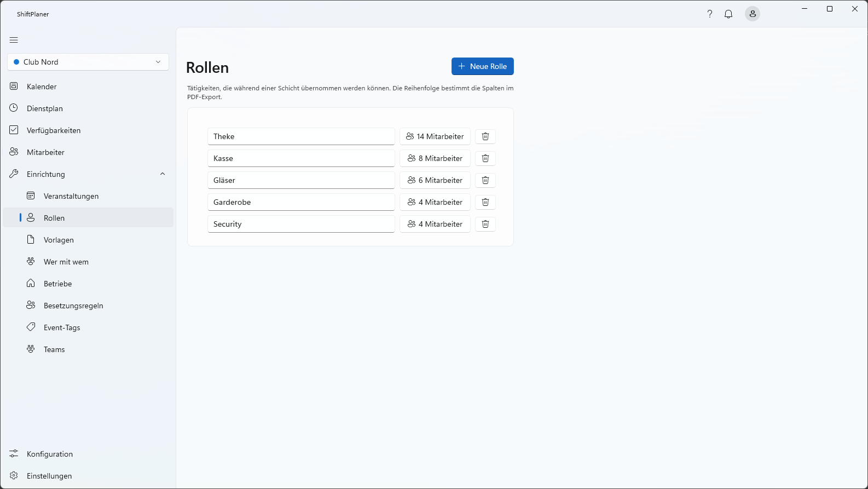Toggle the hamburger navigation menu
Screen dimensions: 868x489
(x=14, y=40)
